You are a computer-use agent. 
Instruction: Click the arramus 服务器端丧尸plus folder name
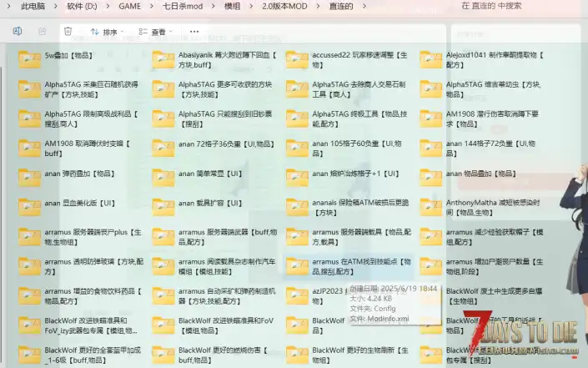(x=93, y=237)
